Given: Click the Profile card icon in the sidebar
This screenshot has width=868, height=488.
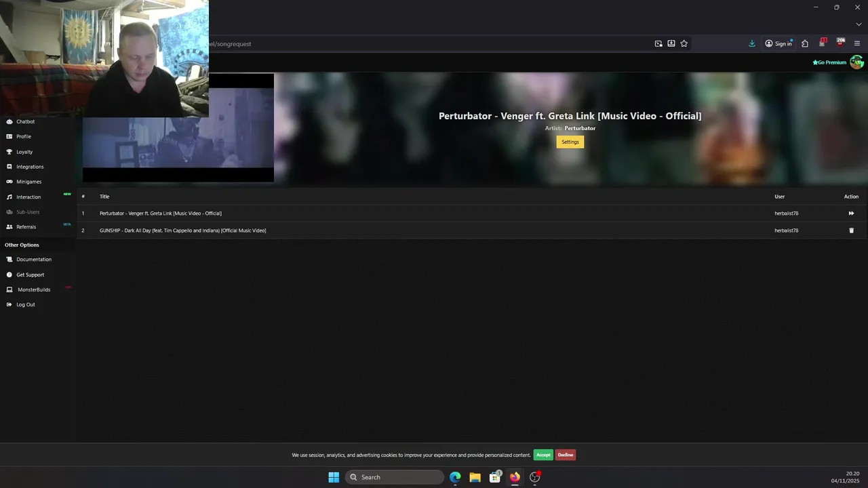Looking at the screenshot, I should click(9, 136).
